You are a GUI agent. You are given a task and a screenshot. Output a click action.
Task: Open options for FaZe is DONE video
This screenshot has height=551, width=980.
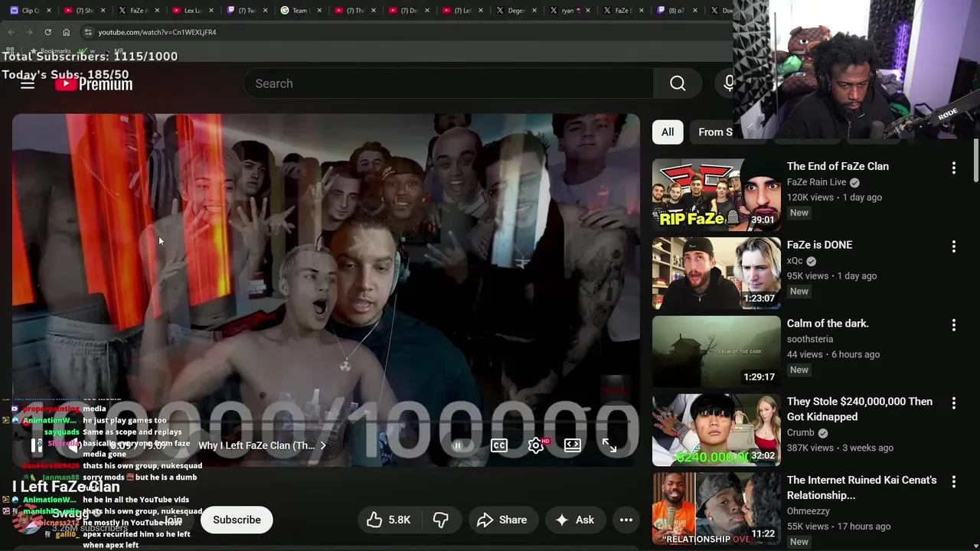point(953,246)
